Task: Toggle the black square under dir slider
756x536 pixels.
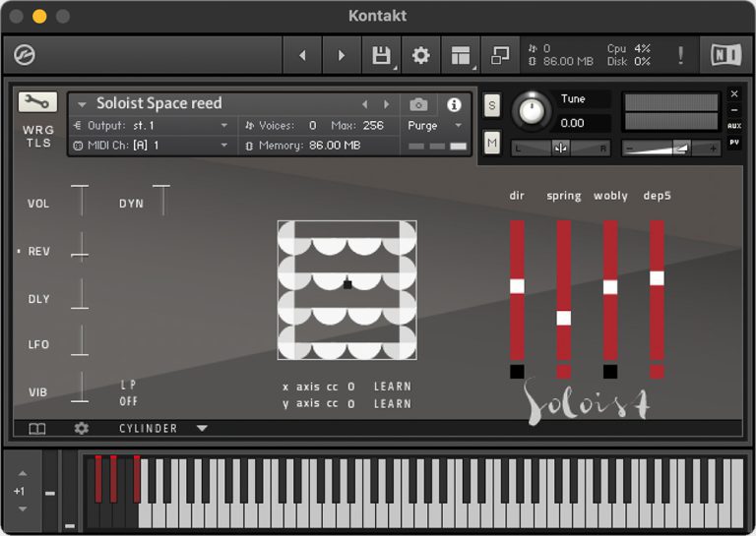Action: (517, 372)
